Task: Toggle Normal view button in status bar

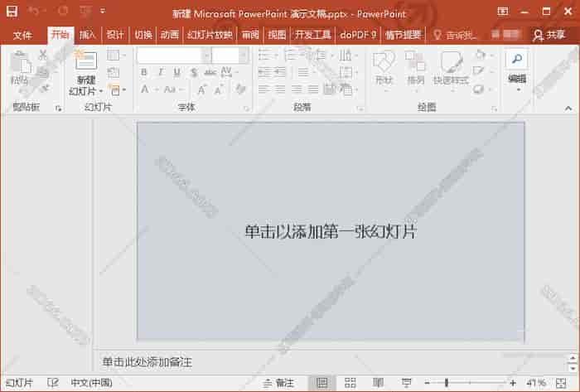Action: click(x=321, y=383)
